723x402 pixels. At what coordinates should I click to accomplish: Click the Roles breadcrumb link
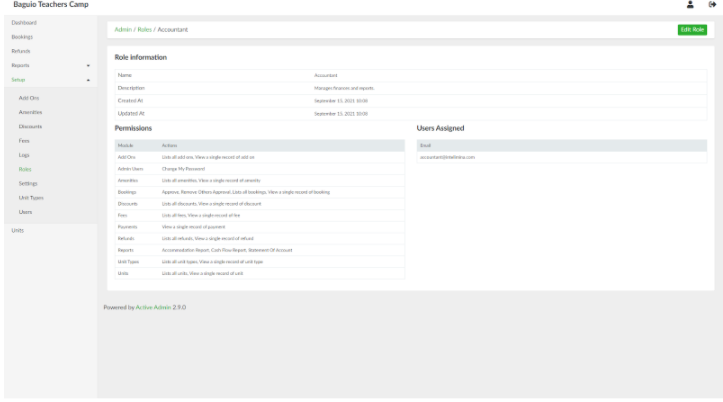(145, 30)
